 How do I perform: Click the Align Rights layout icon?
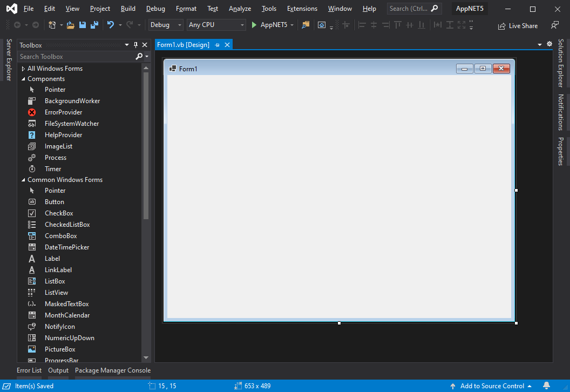pyautogui.click(x=386, y=25)
